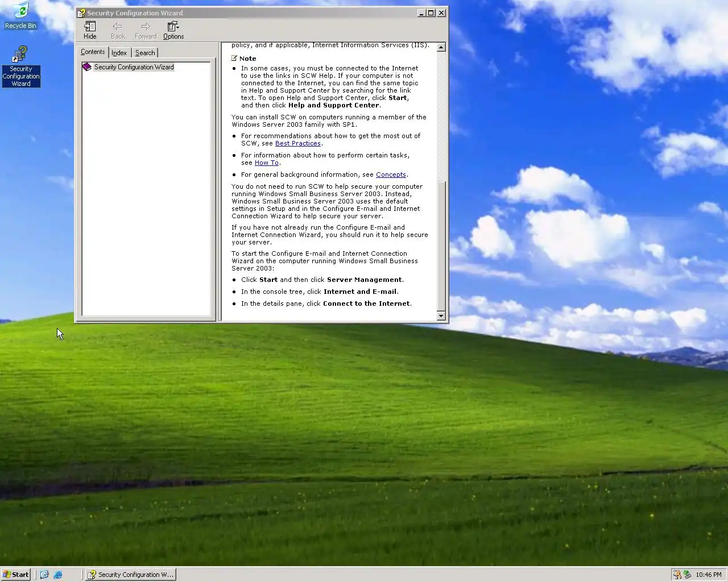The image size is (728, 582).
Task: Click the keys security tray icon
Action: (677, 575)
